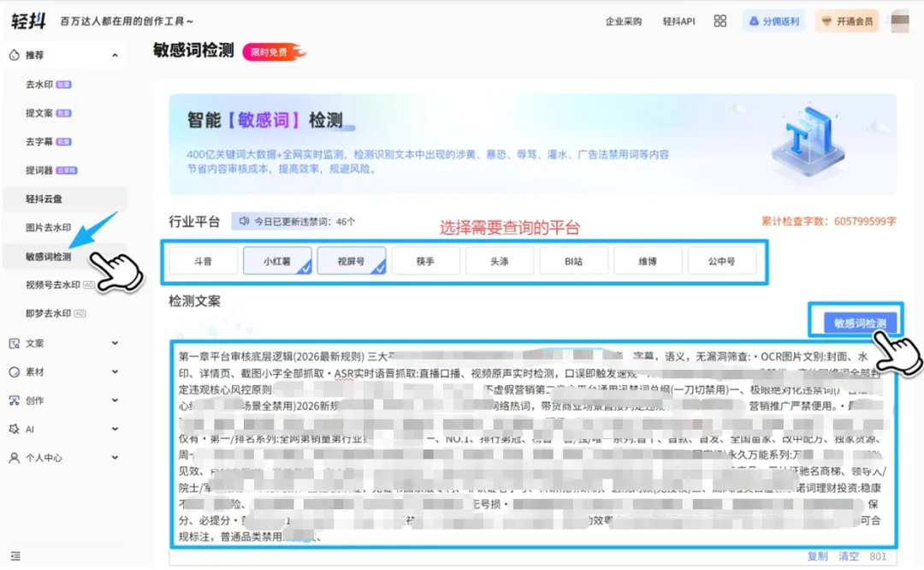Toggle the 维博 platform option
Screen dimensions: 924x570
pos(648,261)
